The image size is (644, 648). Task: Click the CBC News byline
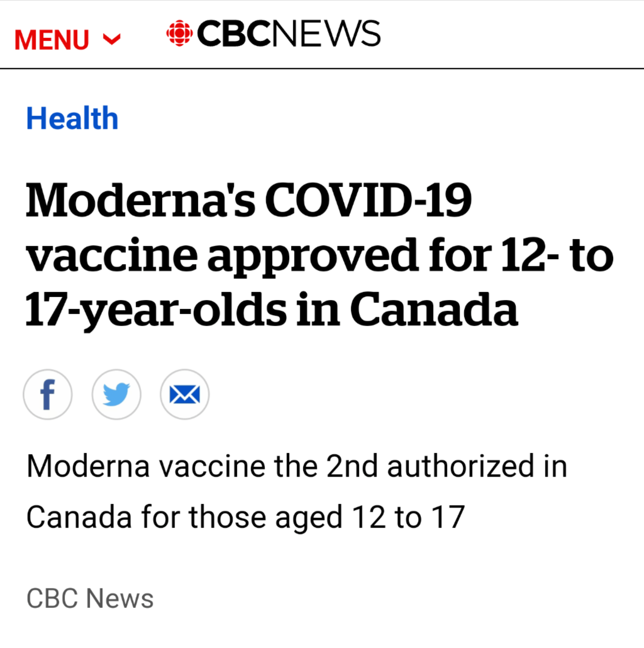click(90, 598)
